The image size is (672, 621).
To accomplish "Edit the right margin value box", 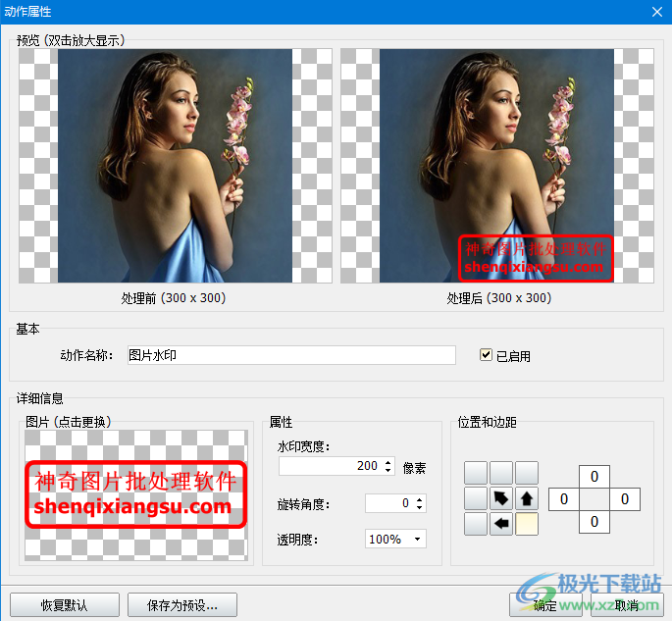I will click(625, 498).
